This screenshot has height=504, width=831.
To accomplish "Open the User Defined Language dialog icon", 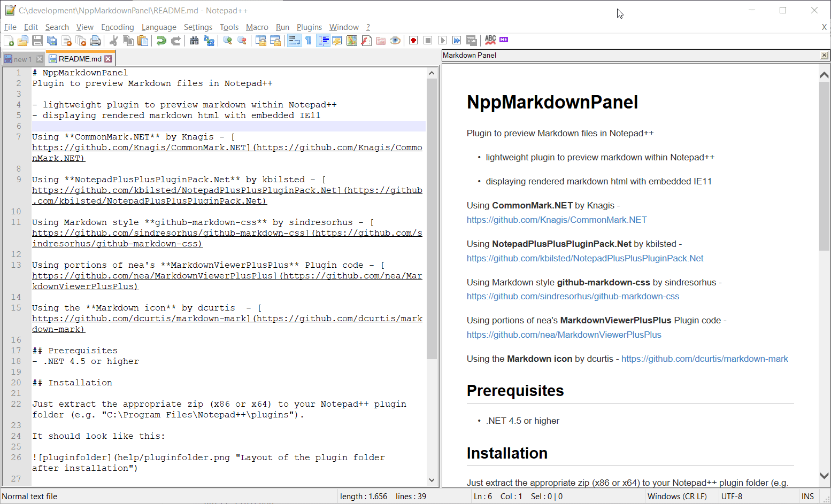I will coord(337,41).
